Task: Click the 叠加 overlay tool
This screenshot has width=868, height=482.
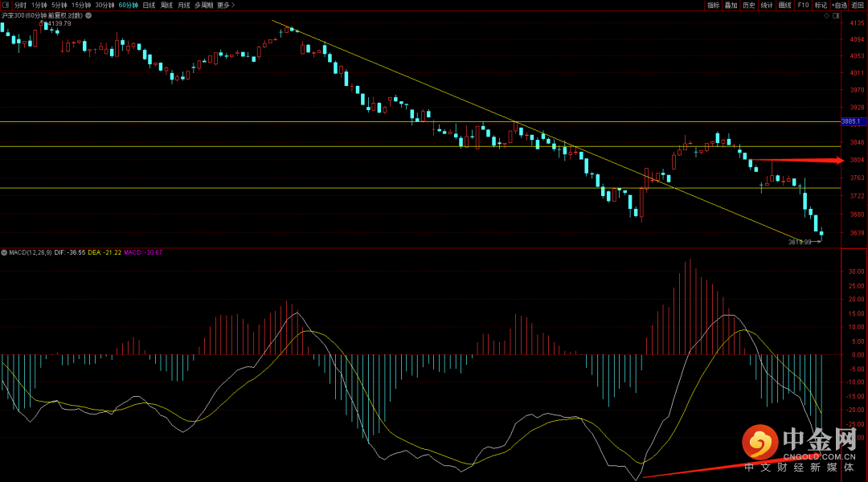Action: click(731, 5)
